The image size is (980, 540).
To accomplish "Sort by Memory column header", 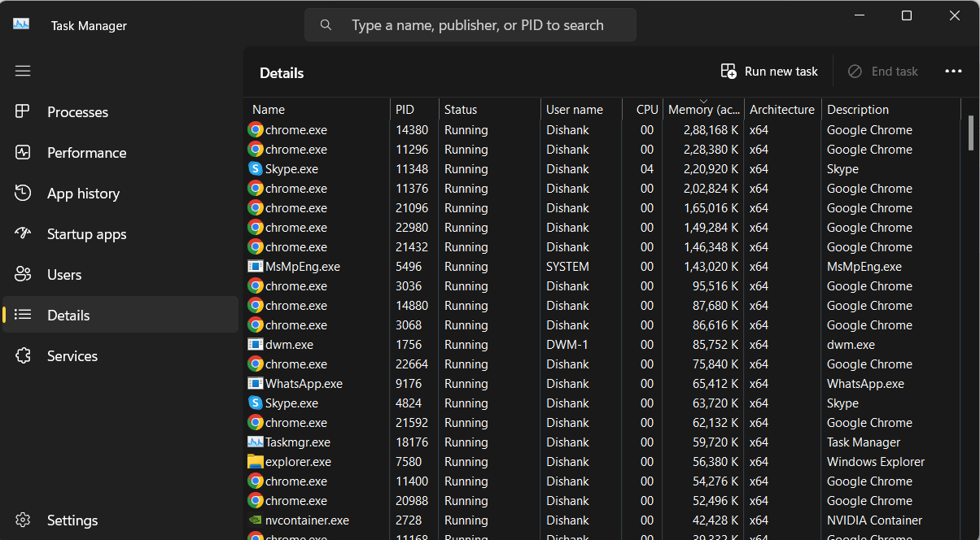I will pyautogui.click(x=703, y=110).
